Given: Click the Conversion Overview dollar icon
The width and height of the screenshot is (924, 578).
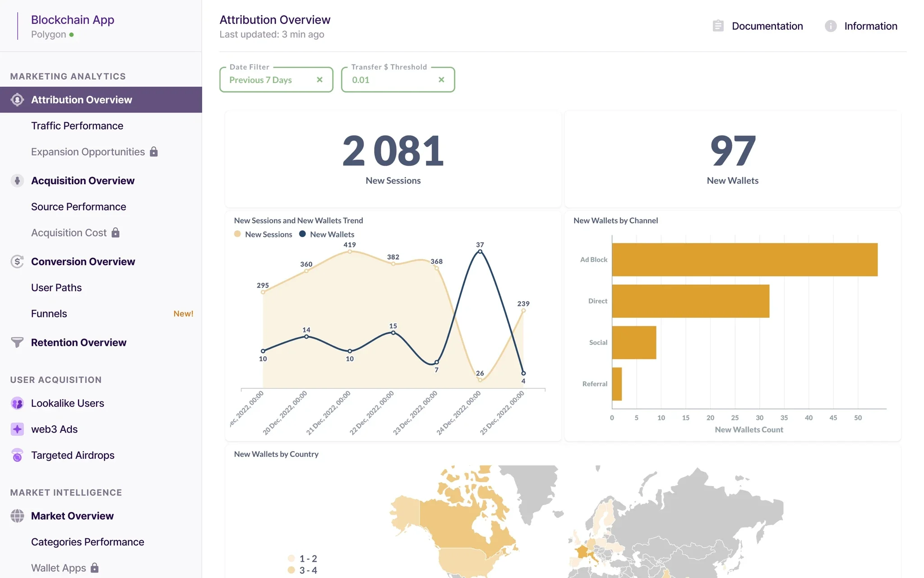Looking at the screenshot, I should (x=17, y=261).
